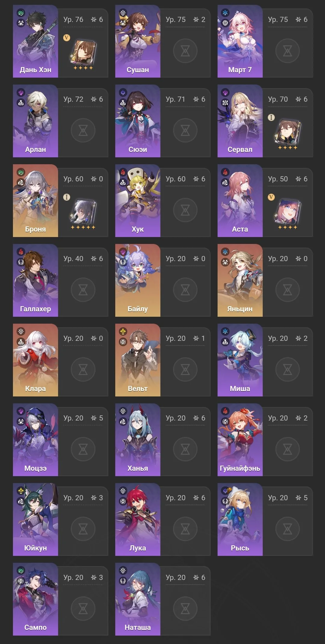Select the Арлан character card
Viewport: 325px width, 644px height.
point(60,121)
